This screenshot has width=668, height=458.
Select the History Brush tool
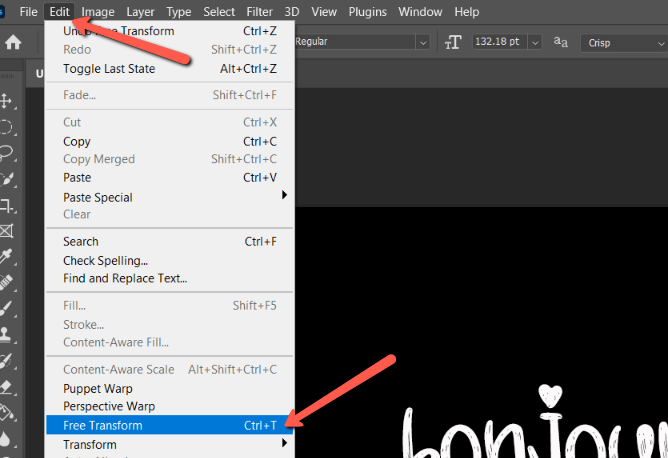coord(6,361)
